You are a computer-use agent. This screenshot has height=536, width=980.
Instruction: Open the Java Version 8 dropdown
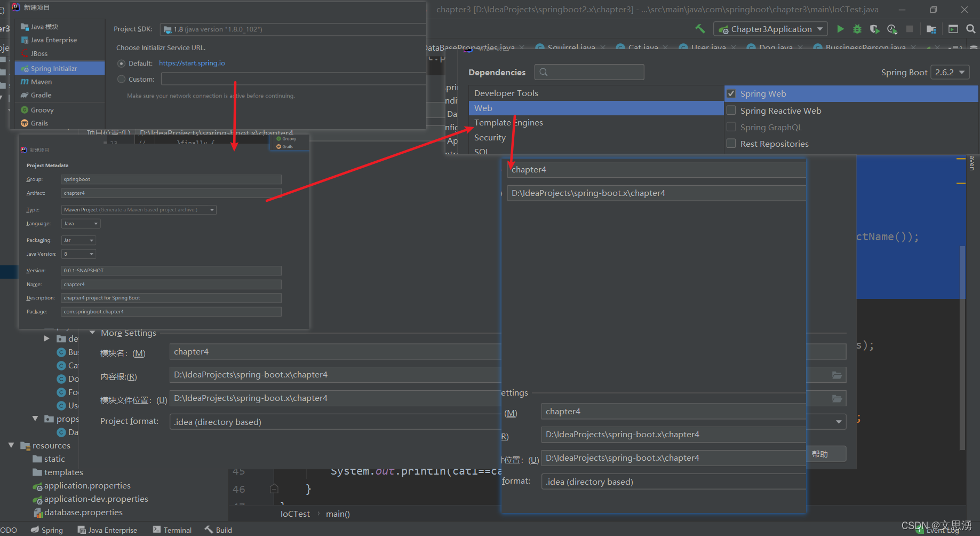78,254
